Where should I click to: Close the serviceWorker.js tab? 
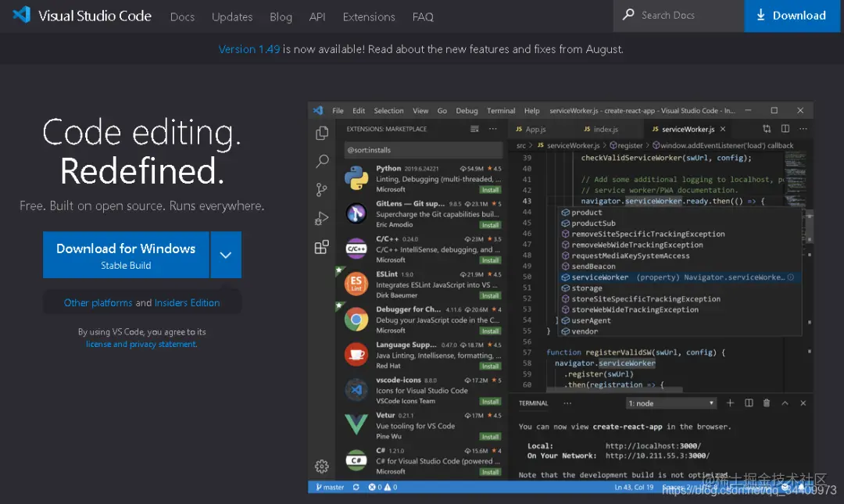pos(723,129)
